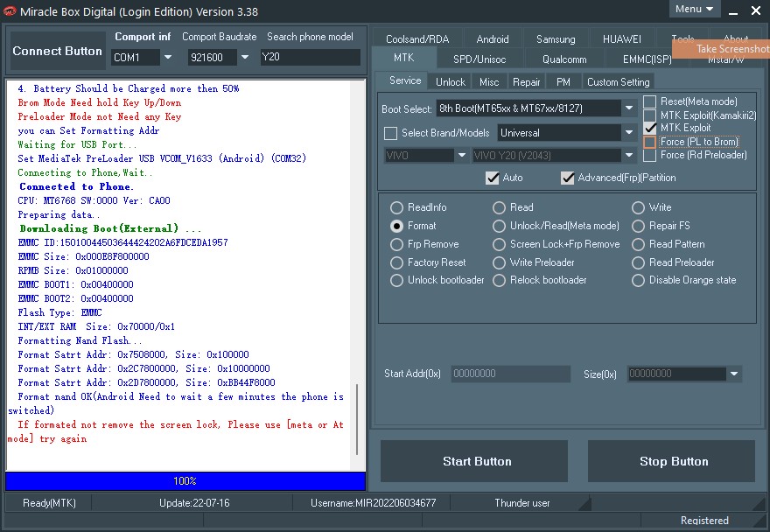The height and width of the screenshot is (532, 770).
Task: Click the Take Screenshot button
Action: tap(721, 49)
